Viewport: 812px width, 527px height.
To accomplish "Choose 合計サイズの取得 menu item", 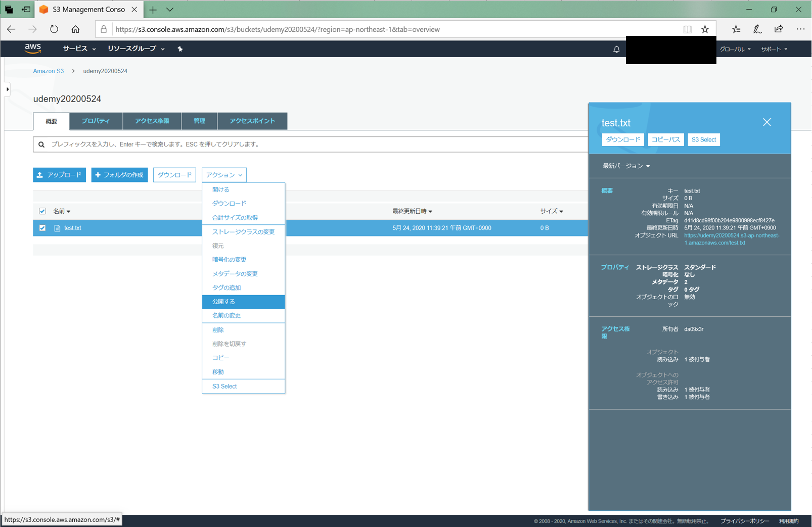I will [243, 217].
